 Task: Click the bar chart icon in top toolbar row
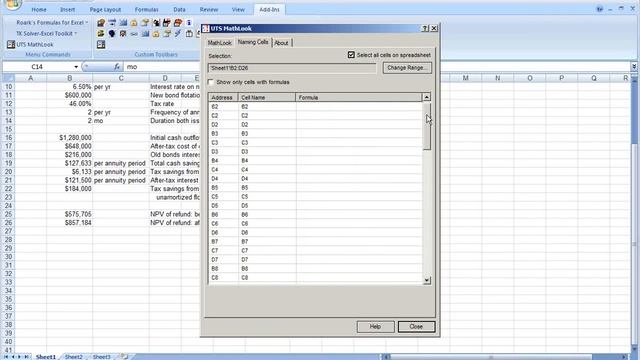coord(123,23)
